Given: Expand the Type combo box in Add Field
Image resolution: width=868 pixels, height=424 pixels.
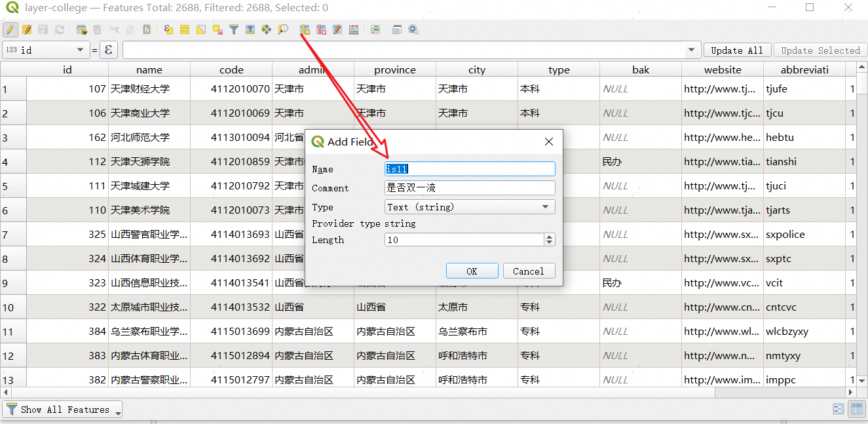Looking at the screenshot, I should (470, 207).
